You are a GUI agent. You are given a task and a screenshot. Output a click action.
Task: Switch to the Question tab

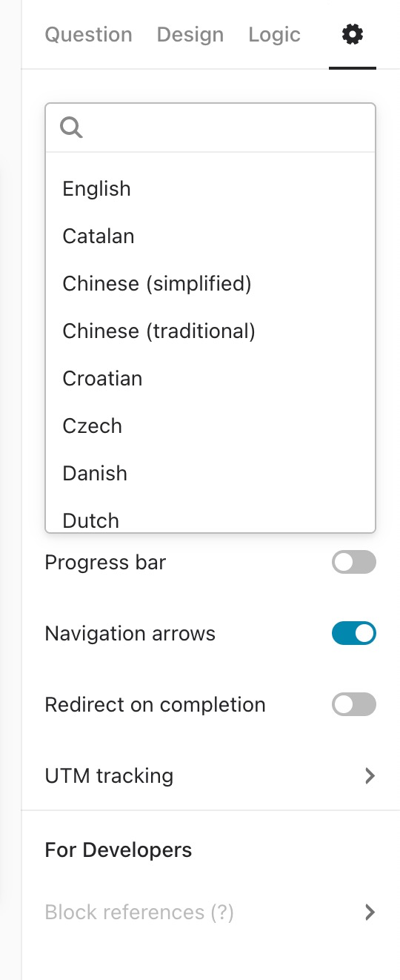pos(89,35)
